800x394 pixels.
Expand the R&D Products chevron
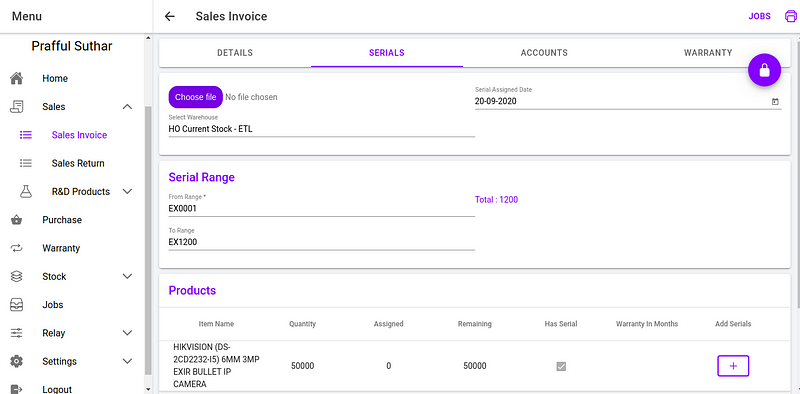pos(128,192)
